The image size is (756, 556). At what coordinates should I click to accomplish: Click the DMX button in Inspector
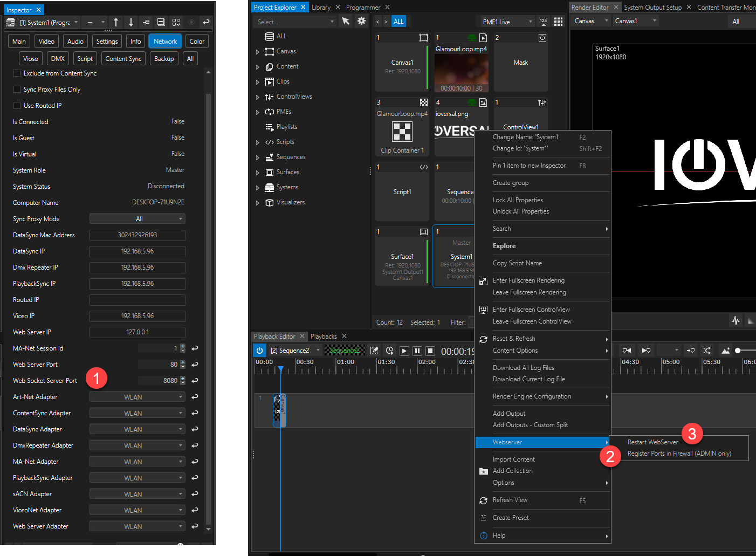[x=58, y=59]
